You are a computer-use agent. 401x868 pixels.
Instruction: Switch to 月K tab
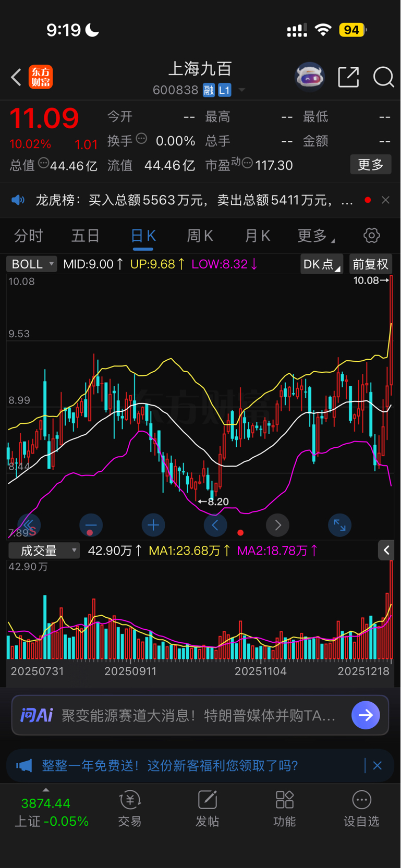click(258, 236)
